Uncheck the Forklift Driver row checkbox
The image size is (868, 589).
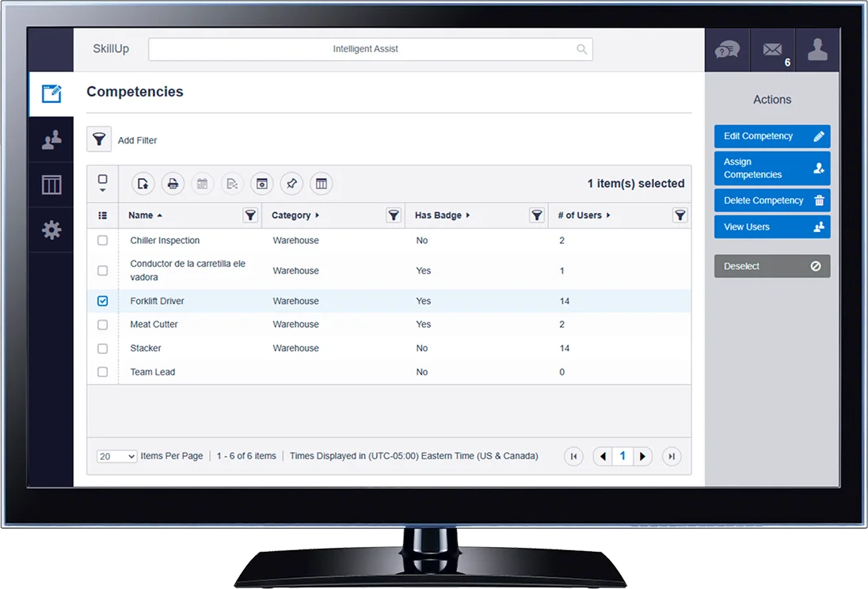coord(102,301)
